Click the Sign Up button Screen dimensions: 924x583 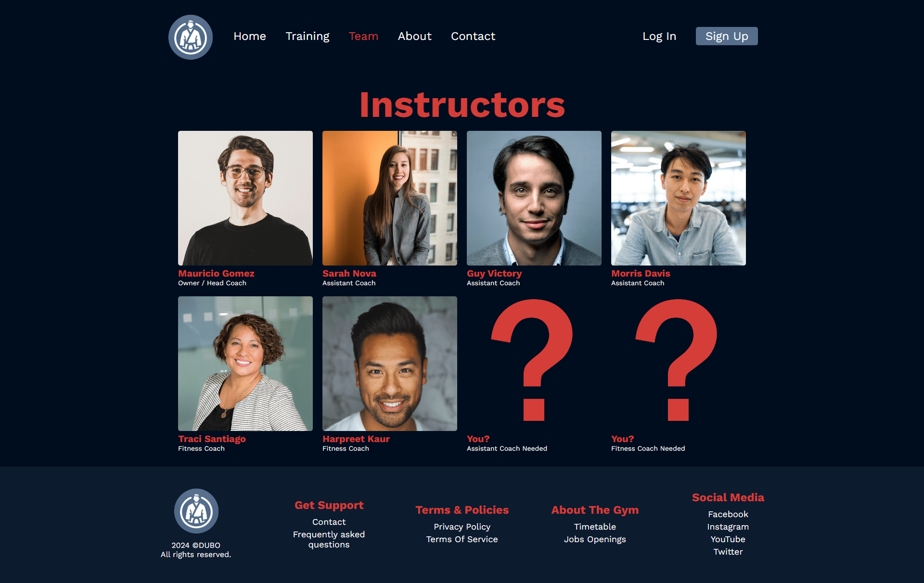click(727, 36)
